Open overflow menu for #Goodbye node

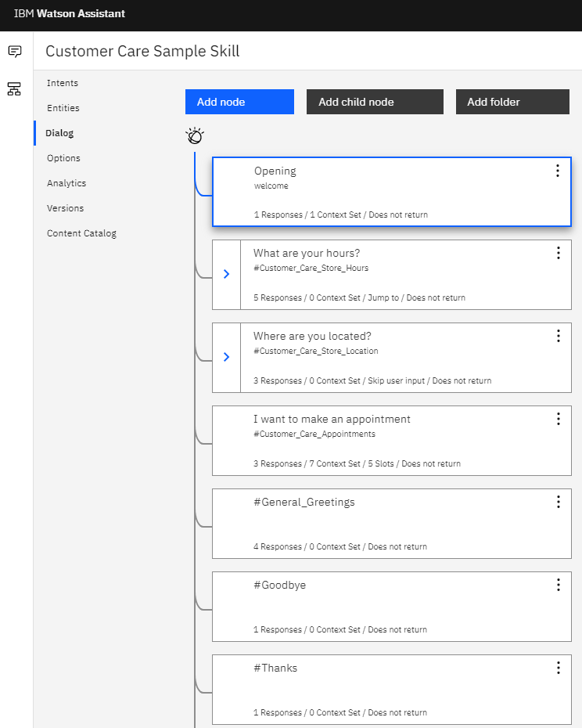(x=559, y=585)
